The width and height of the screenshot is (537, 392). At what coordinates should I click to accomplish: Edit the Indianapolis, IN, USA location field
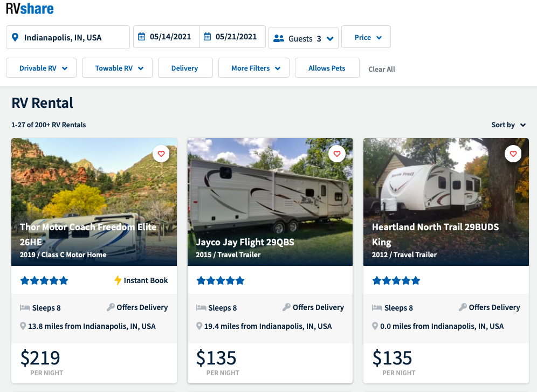(68, 37)
